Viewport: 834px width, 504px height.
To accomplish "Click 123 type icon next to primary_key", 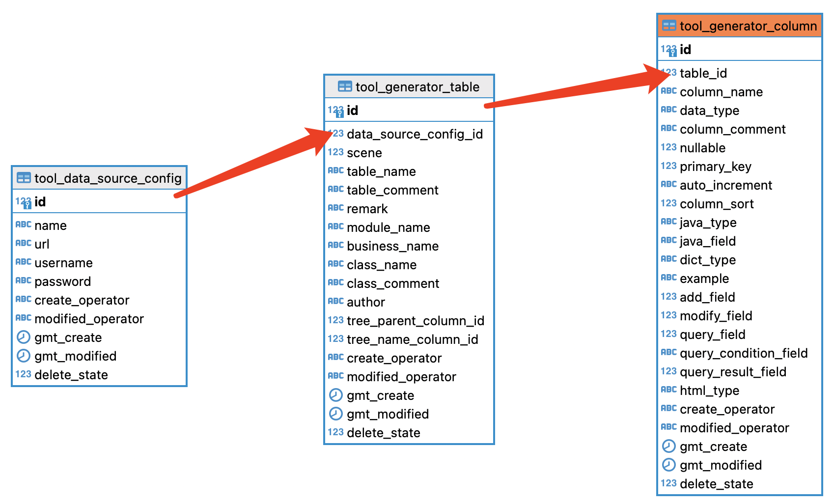I will click(669, 166).
